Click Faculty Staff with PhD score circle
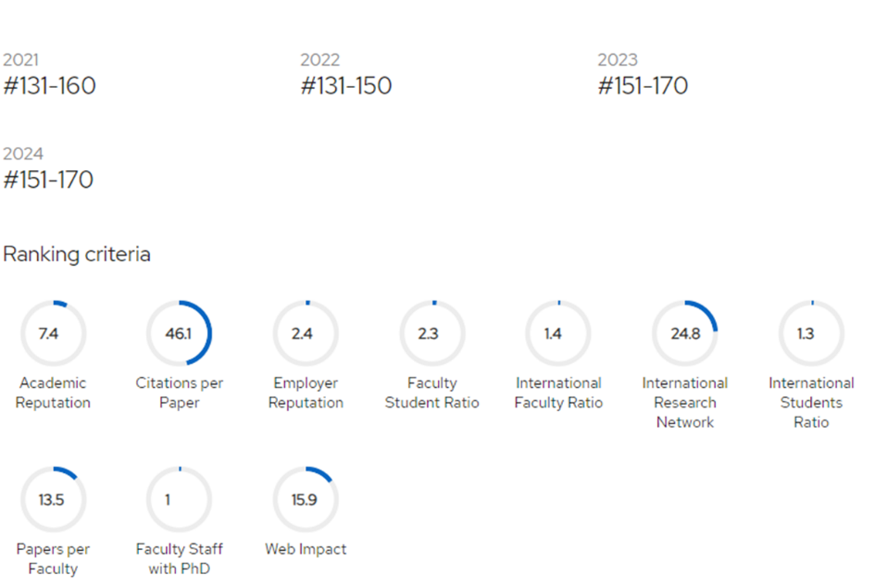Screen dimensions: 875x588 click(179, 500)
